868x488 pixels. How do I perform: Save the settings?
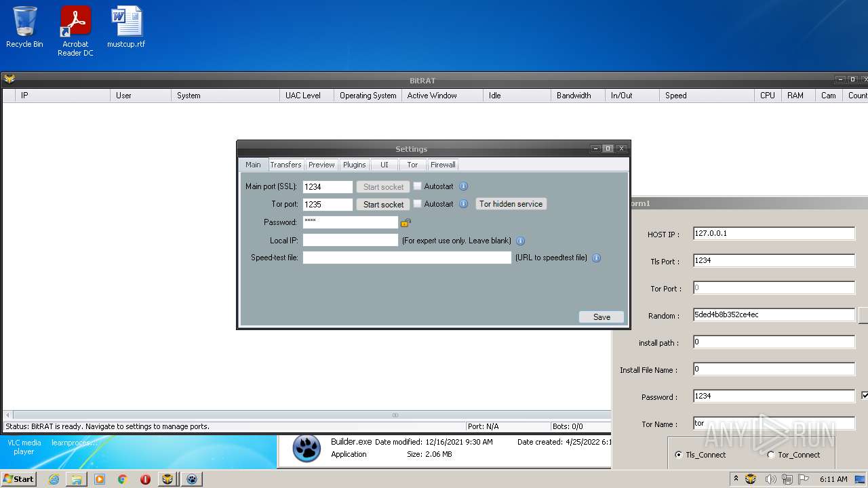[x=601, y=317]
